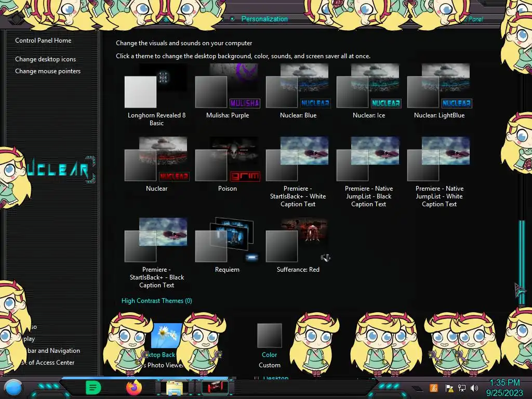The height and width of the screenshot is (399, 532).
Task: Apply the Sufferance: Red theme
Action: point(298,246)
